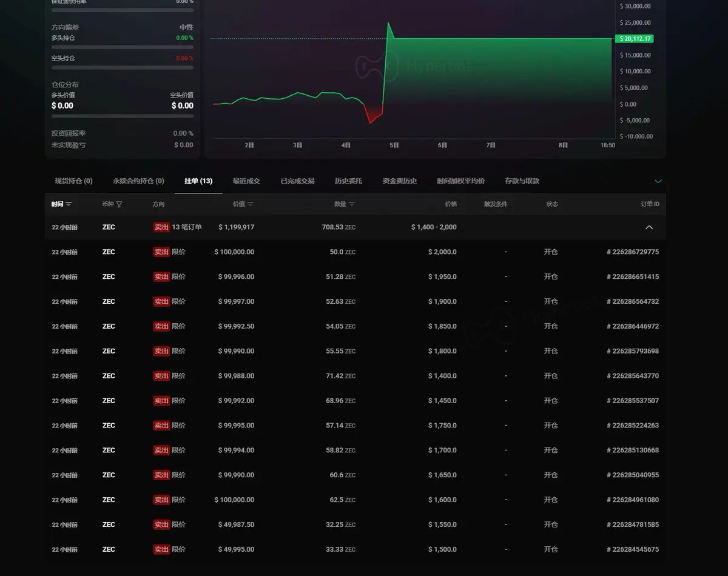Image resolution: width=728 pixels, height=576 pixels.
Task: Click the $ 2,000.0 price cell
Action: [x=442, y=252]
